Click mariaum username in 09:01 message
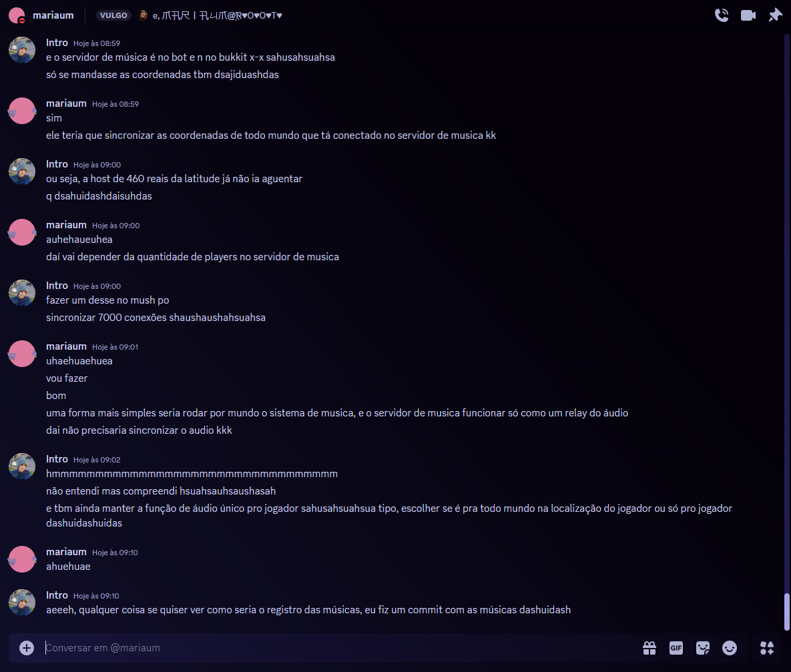 (66, 346)
